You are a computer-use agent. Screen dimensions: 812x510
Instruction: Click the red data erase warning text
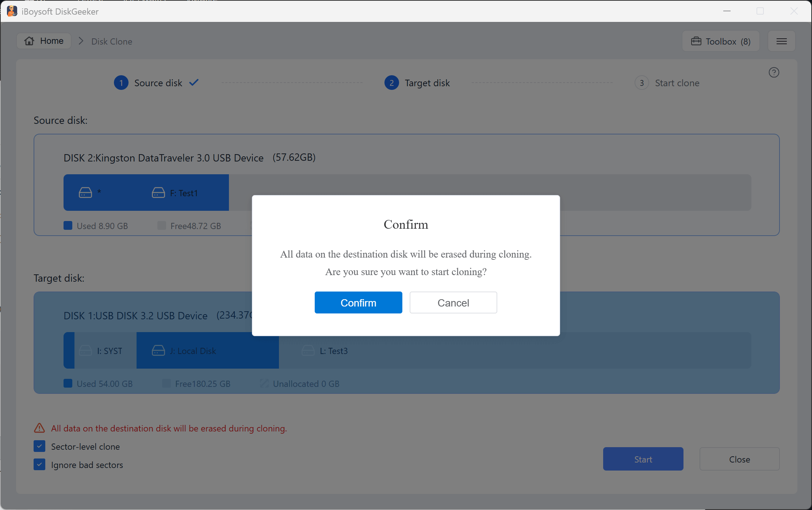(x=169, y=428)
